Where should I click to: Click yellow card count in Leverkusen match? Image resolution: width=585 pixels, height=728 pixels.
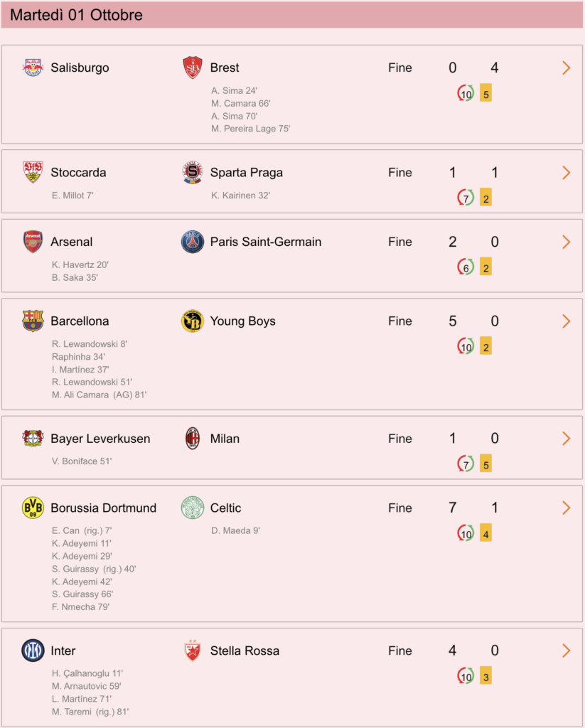(x=485, y=464)
